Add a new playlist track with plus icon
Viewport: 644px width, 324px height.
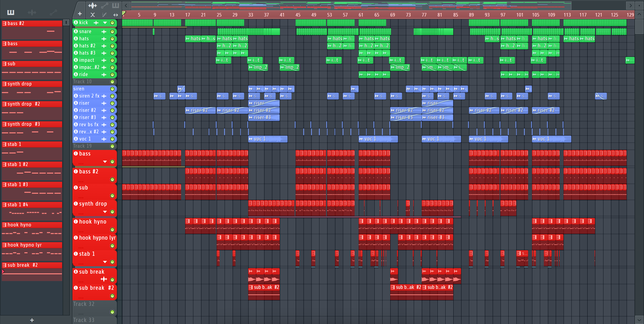coord(80,14)
